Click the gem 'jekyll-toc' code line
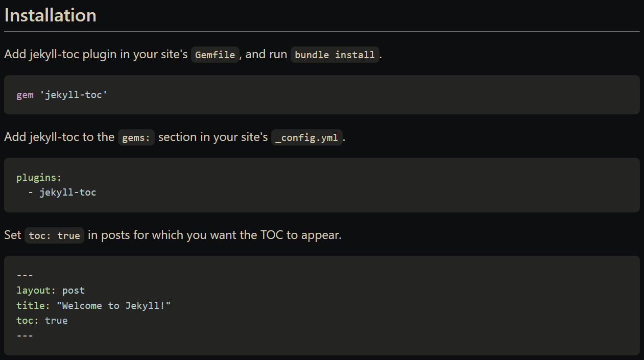 (x=62, y=95)
